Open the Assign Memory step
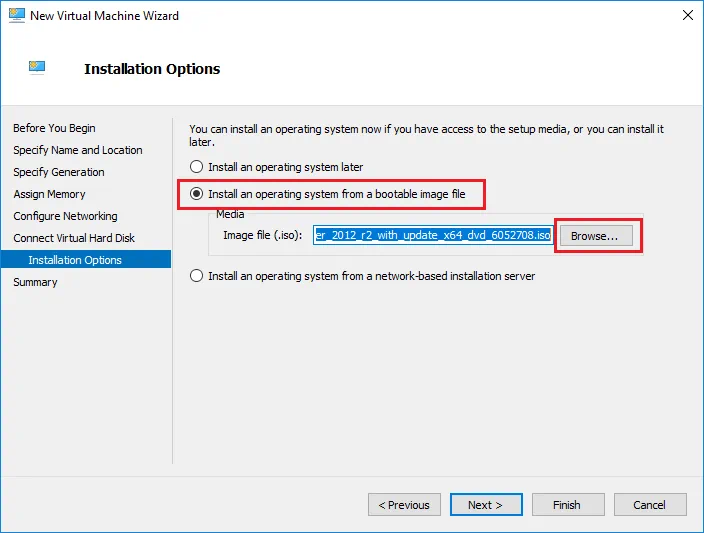704x533 pixels. tap(49, 194)
